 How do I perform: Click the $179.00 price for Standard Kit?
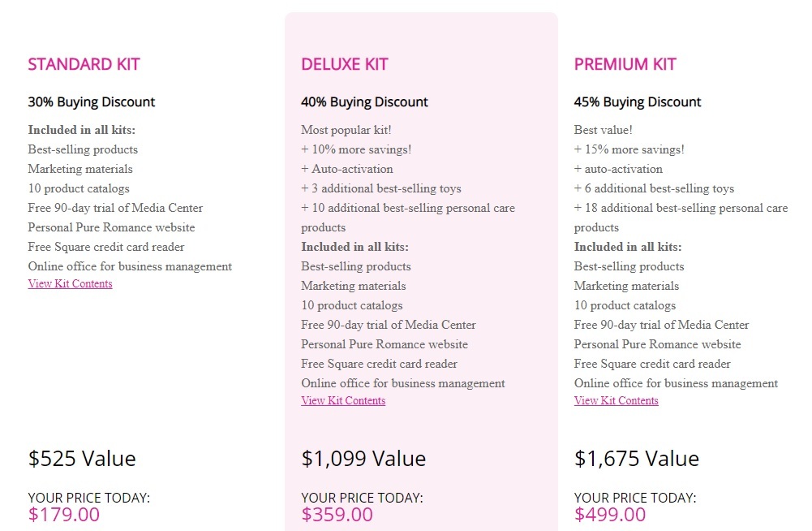(x=63, y=514)
